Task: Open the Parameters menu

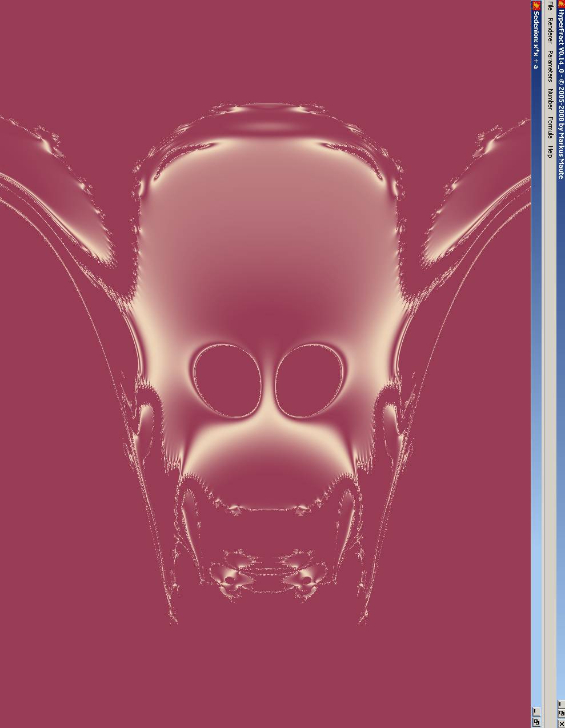Action: 550,66
